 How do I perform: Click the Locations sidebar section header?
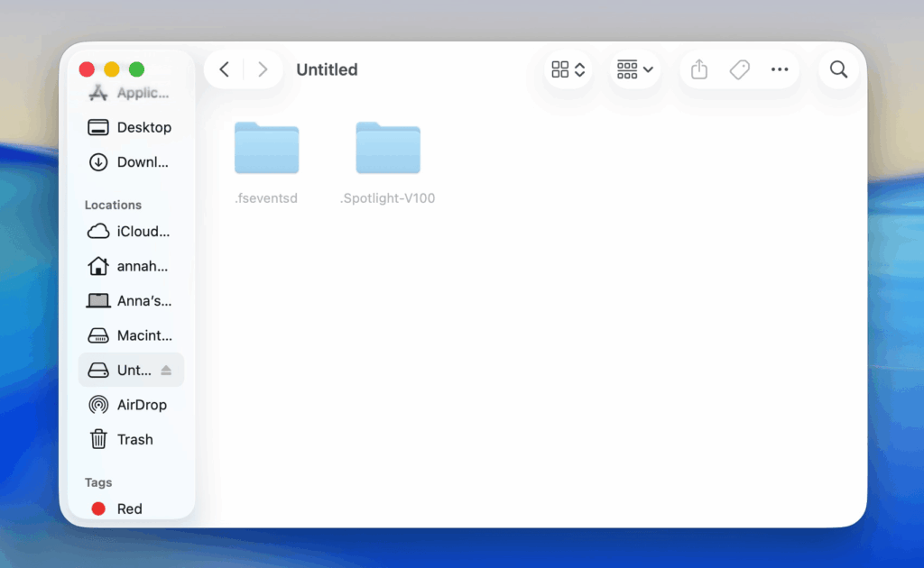tap(113, 205)
